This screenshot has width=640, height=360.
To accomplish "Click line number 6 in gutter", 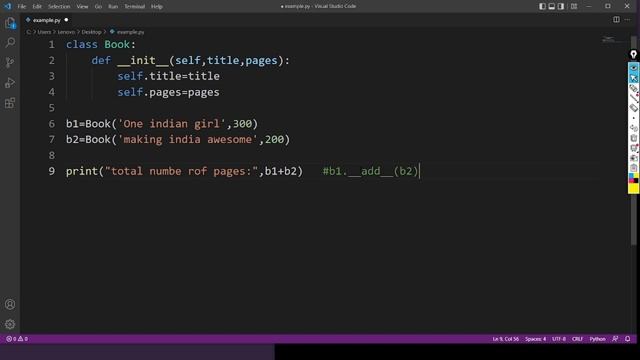I will pos(52,124).
